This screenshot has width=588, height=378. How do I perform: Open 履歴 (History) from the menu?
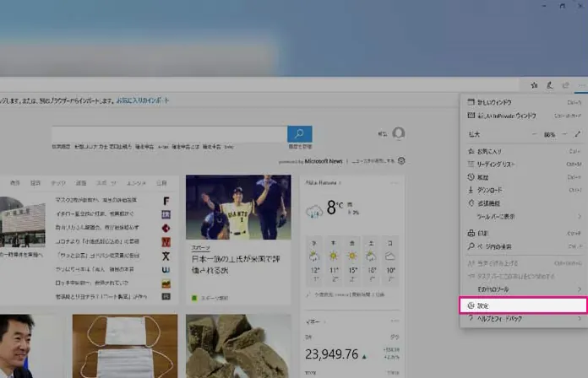pos(524,177)
